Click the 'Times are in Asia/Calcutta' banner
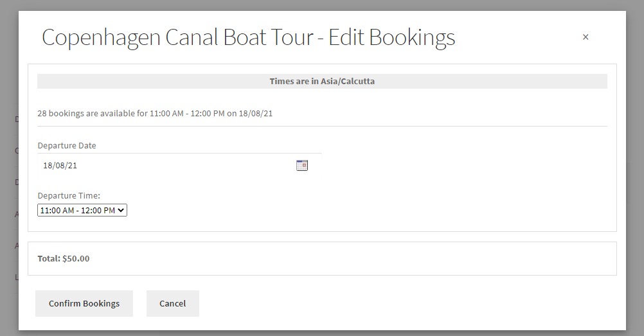644x336 pixels. (322, 82)
